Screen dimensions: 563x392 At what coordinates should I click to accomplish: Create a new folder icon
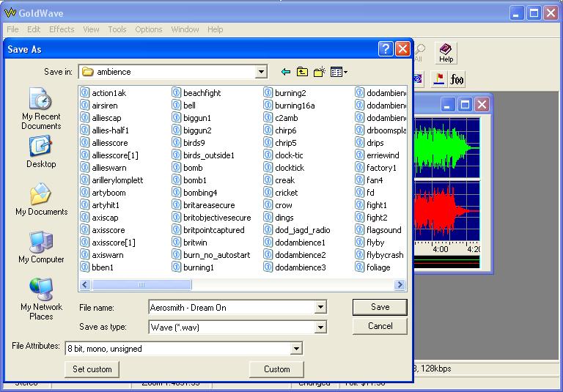(320, 72)
